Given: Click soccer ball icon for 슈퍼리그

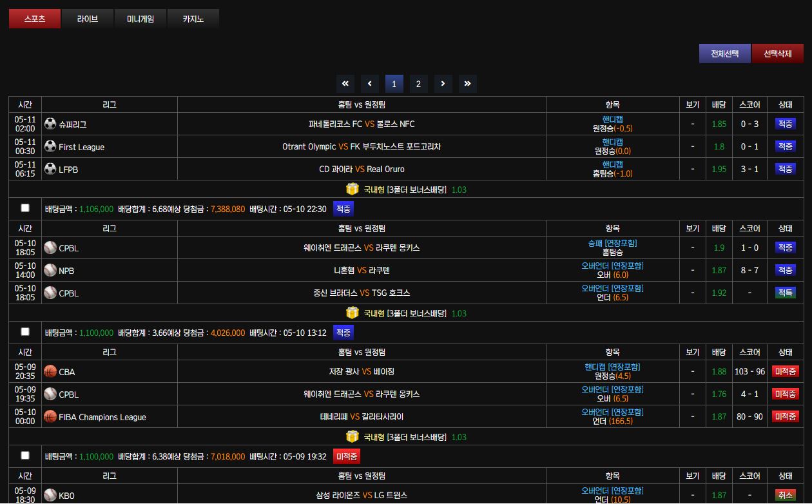Looking at the screenshot, I should click(x=50, y=124).
